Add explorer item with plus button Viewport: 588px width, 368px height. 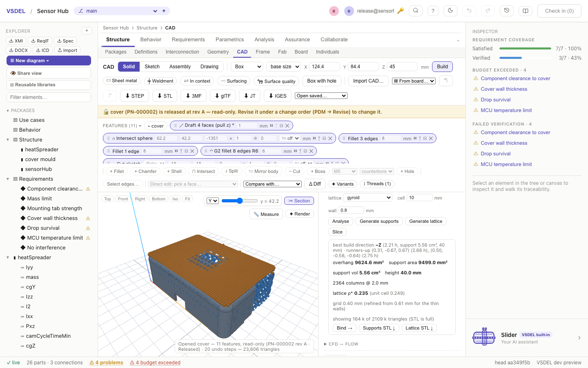87,31
